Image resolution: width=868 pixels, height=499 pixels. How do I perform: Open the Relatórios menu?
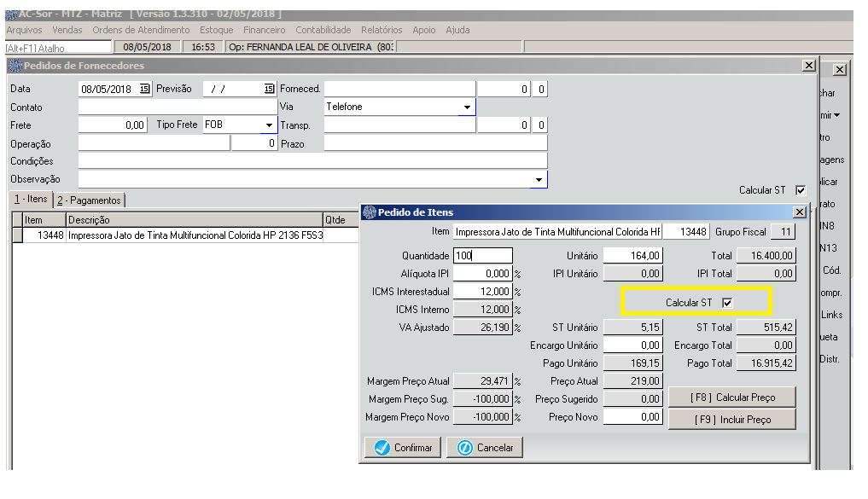382,30
